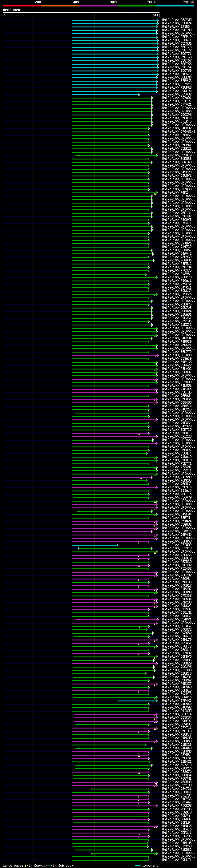The height and width of the screenshot is (868, 197).
Task: Open hit UniRef100_B4DK82
Action: pos(177,128)
